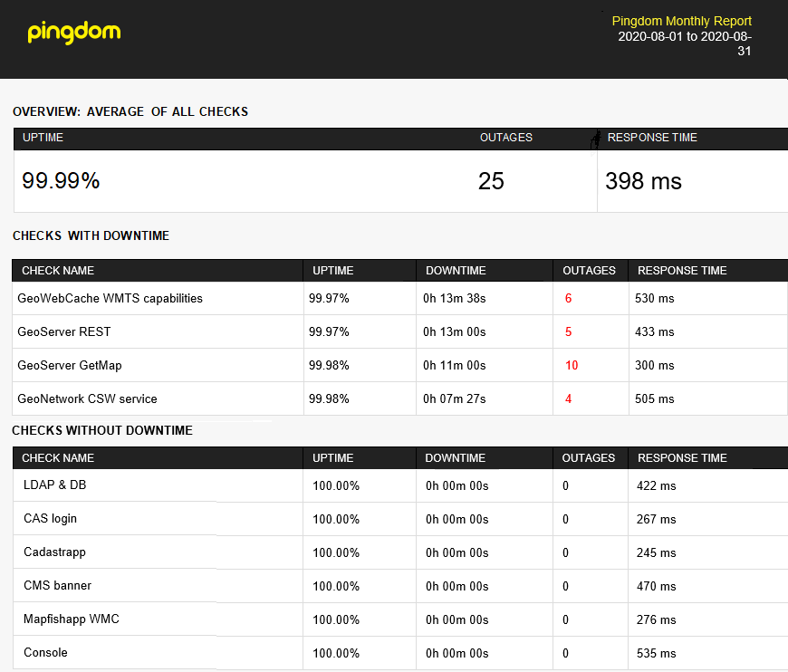788x672 pixels.
Task: Click GeoServer GetMap uptime 99.98%
Action: [x=329, y=365]
